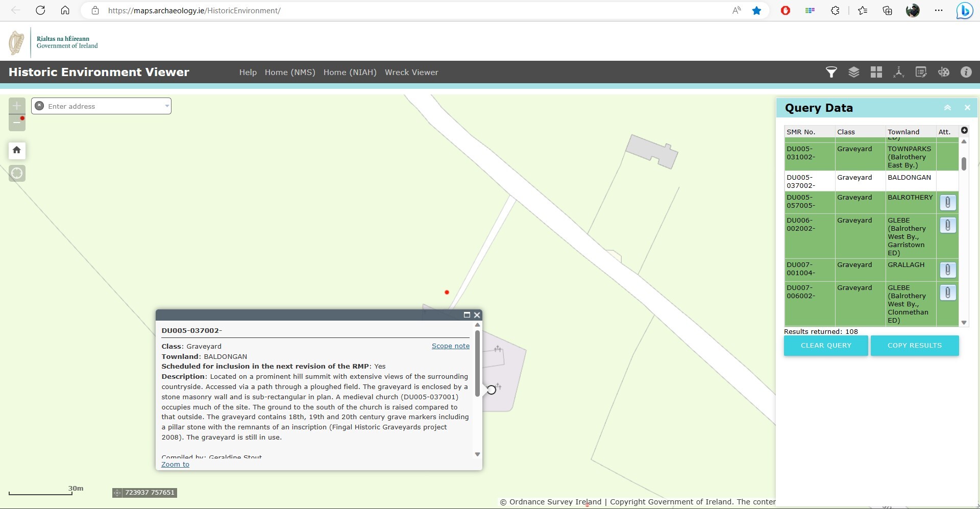The width and height of the screenshot is (980, 509).
Task: Sort by Townland column header
Action: tap(911, 132)
